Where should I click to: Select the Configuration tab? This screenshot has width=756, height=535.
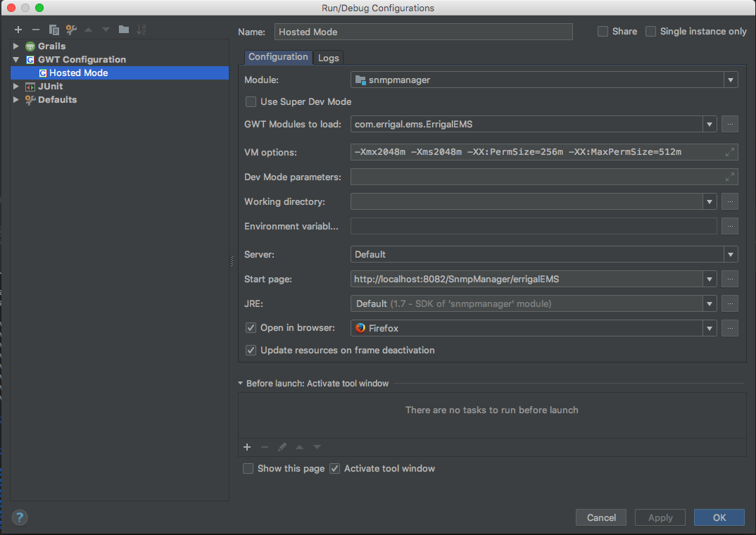278,57
